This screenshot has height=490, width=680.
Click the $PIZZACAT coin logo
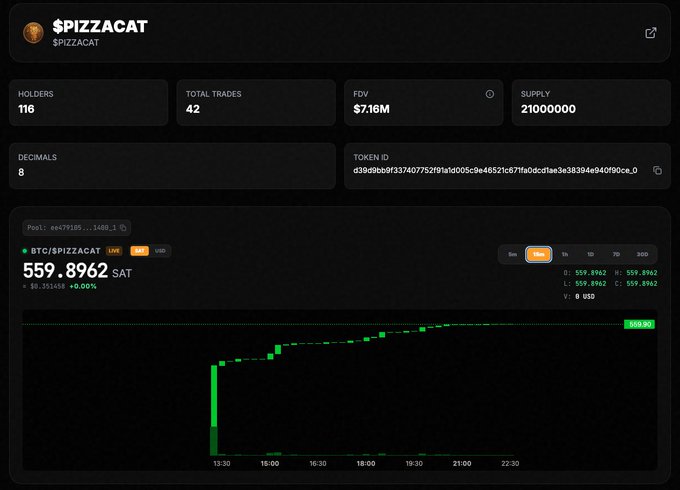[x=33, y=33]
